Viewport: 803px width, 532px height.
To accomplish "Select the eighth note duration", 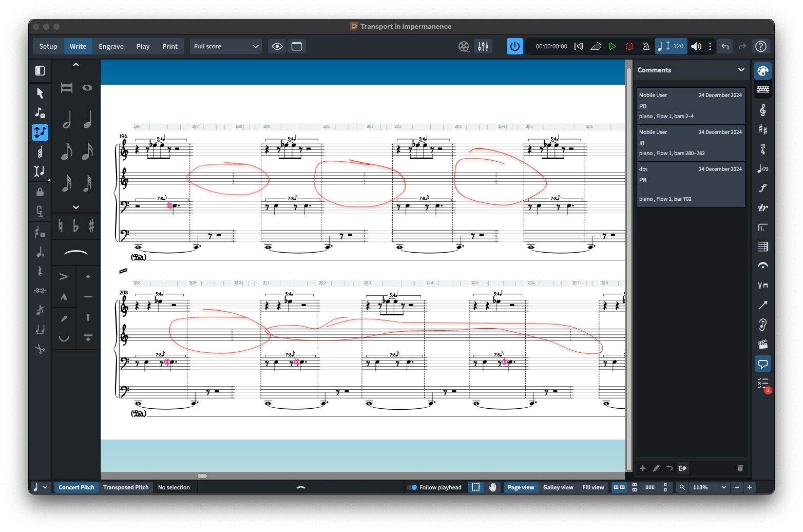I will coord(66,151).
